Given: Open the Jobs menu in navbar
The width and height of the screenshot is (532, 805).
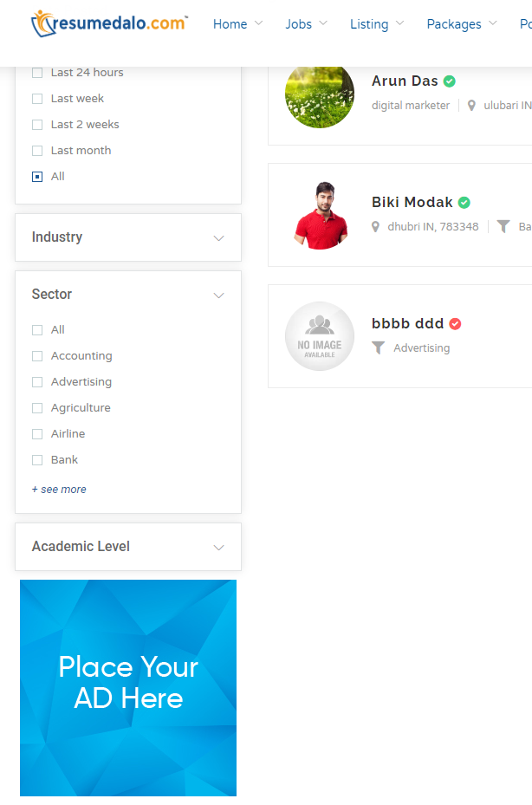Looking at the screenshot, I should coord(306,24).
